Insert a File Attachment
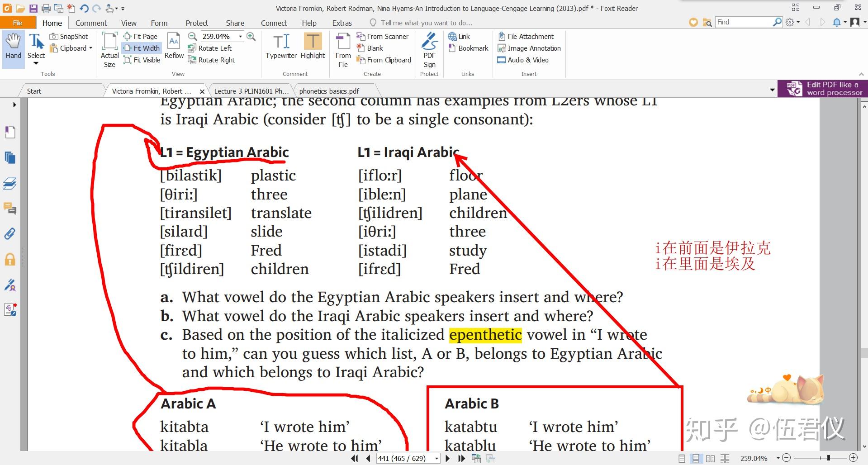The width and height of the screenshot is (868, 465). pyautogui.click(x=526, y=36)
